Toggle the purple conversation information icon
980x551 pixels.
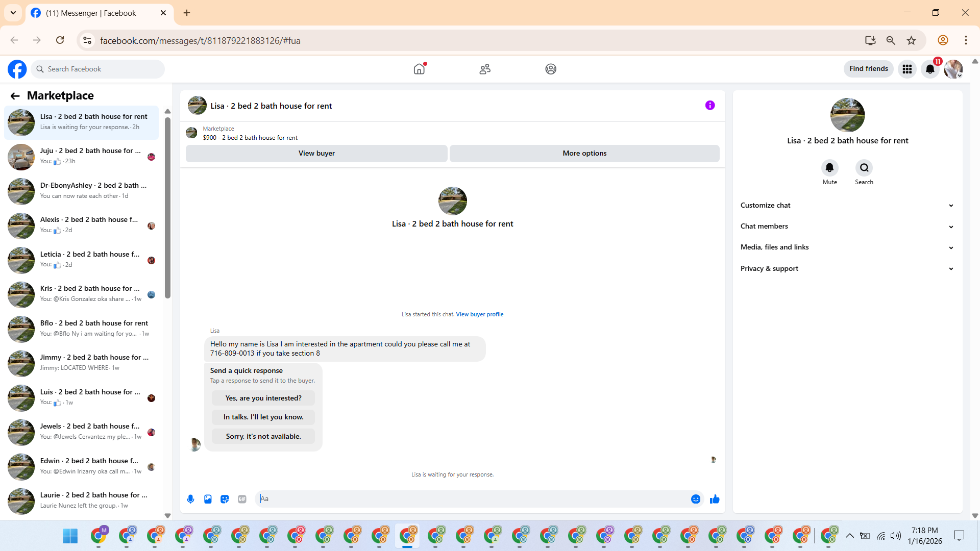(x=710, y=106)
